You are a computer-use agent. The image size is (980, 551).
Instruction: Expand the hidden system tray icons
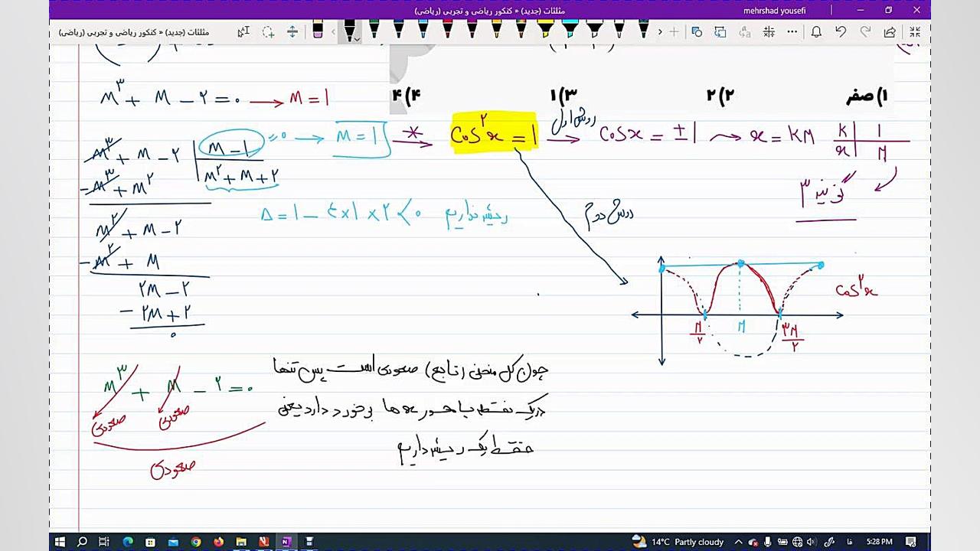pyautogui.click(x=739, y=542)
